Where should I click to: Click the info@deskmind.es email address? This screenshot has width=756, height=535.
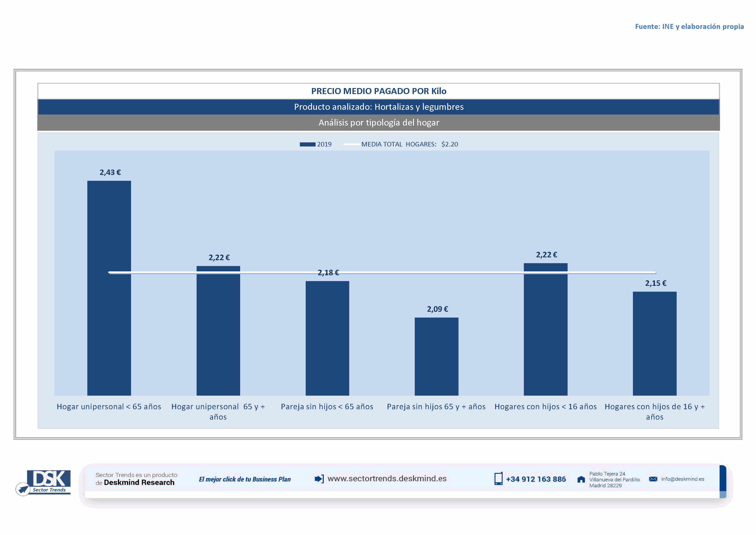pyautogui.click(x=682, y=479)
